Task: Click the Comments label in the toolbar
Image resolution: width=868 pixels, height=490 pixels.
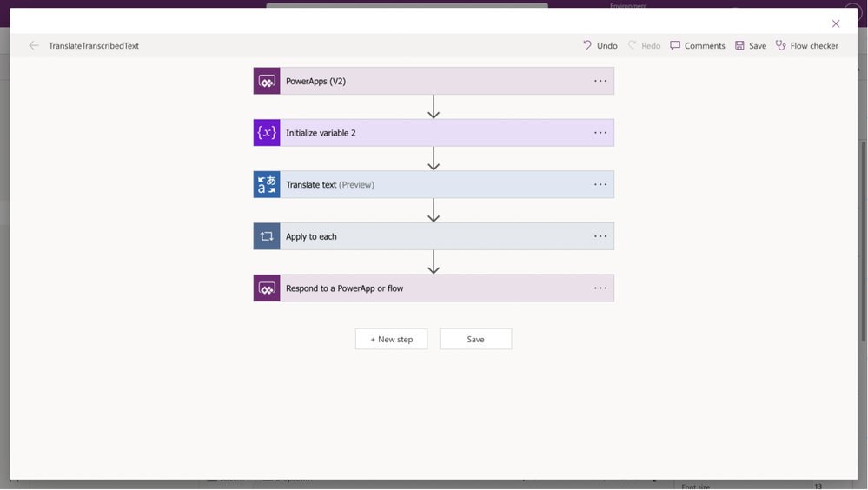Action: point(705,45)
